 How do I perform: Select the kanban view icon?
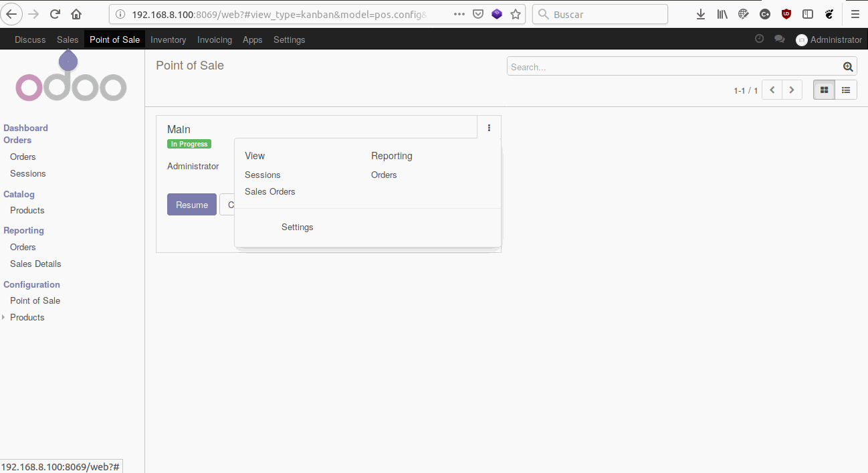(823, 89)
